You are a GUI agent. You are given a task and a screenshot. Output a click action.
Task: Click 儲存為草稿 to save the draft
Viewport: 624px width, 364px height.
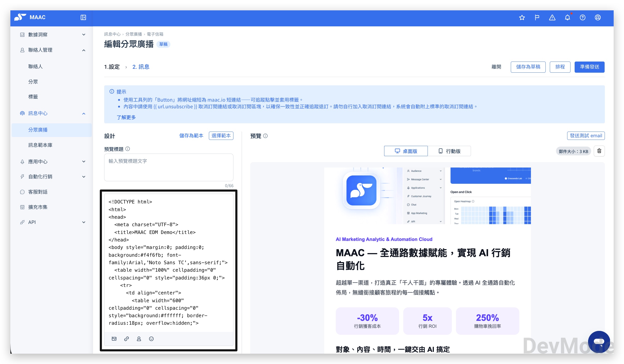coord(528,67)
